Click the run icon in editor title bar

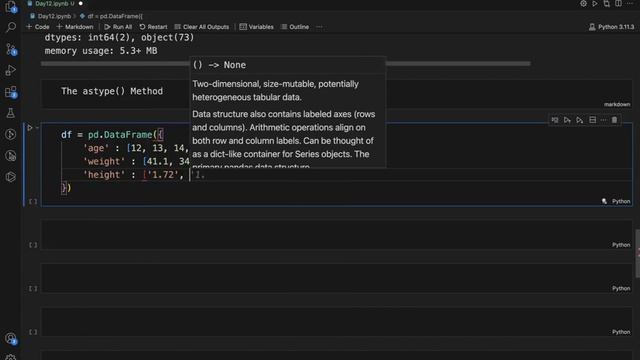click(x=595, y=4)
